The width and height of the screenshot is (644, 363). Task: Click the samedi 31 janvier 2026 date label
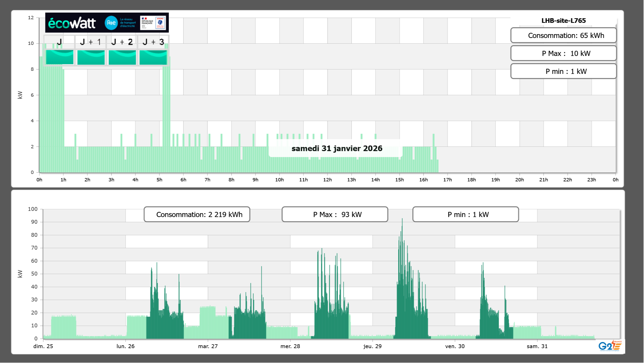[337, 148]
